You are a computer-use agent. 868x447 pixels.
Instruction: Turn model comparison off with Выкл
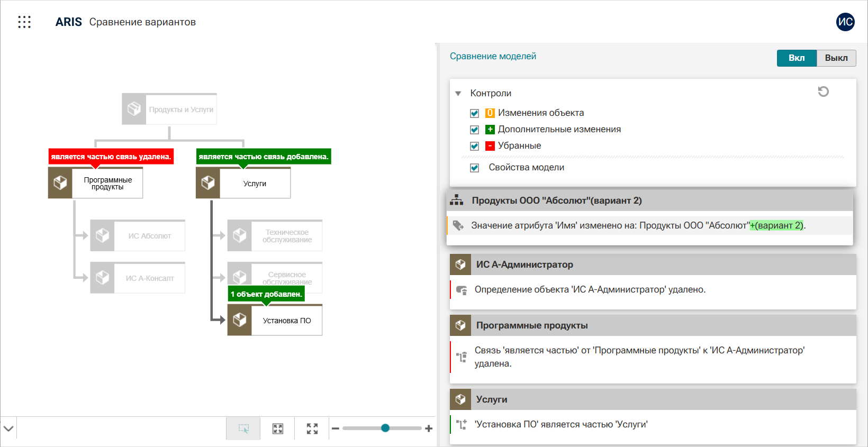click(836, 58)
